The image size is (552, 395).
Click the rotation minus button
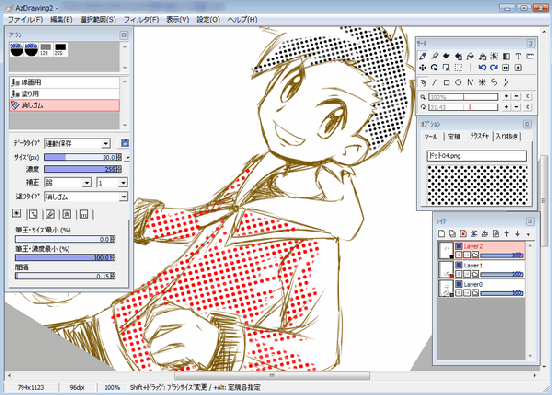click(x=516, y=107)
